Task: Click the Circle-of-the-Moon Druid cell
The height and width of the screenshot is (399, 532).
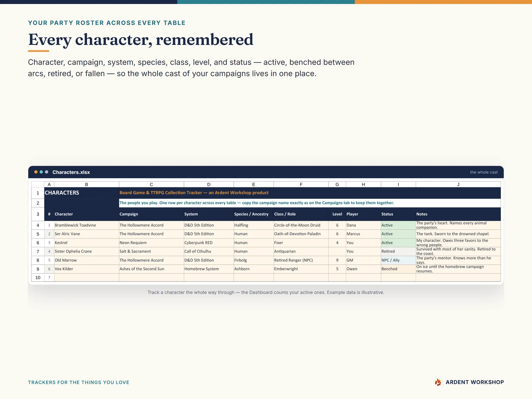Action: (x=301, y=225)
